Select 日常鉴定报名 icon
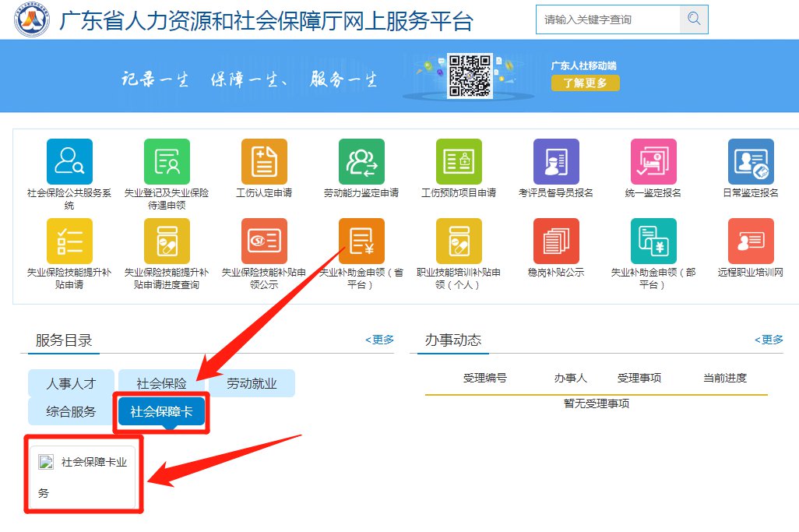Screen dimensions: 799x532 point(751,162)
